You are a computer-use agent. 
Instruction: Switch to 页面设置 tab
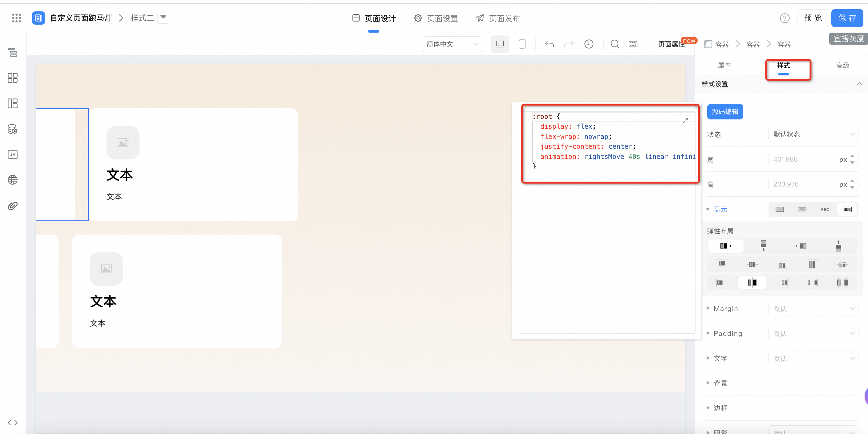pos(436,18)
